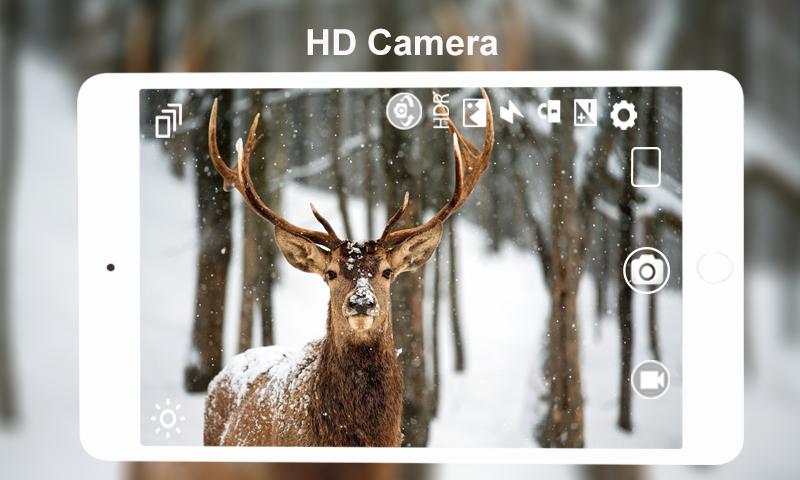
Task: Switch to video recording mode
Action: 651,380
